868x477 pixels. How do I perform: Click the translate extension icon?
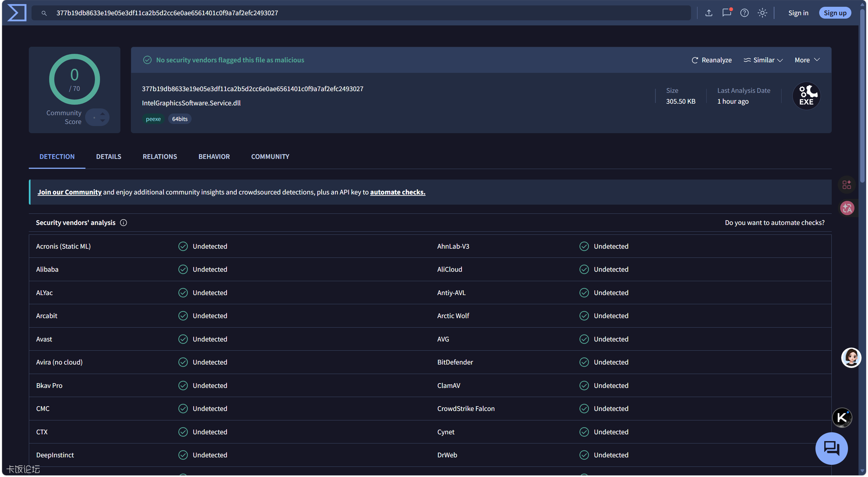point(847,208)
